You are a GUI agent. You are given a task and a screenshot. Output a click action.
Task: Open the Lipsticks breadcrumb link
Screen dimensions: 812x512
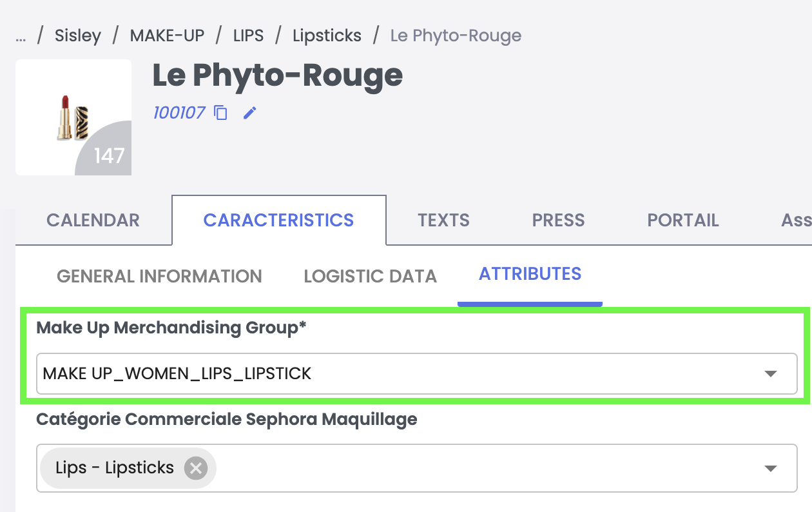[327, 35]
